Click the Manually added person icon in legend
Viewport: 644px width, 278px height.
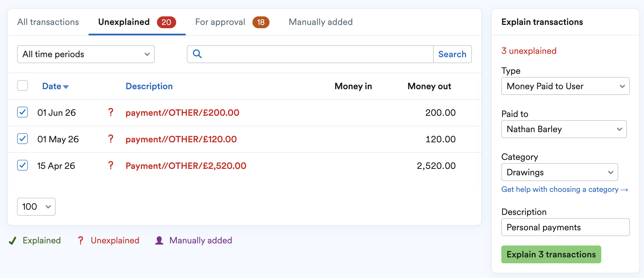(159, 240)
